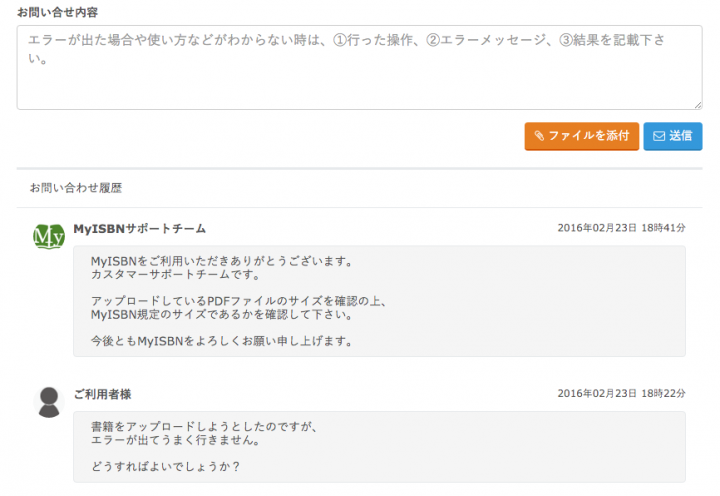Viewport: 720px width, 496px height.
Task: Click the お問い合わせ履歴 section heading
Action: (76, 187)
